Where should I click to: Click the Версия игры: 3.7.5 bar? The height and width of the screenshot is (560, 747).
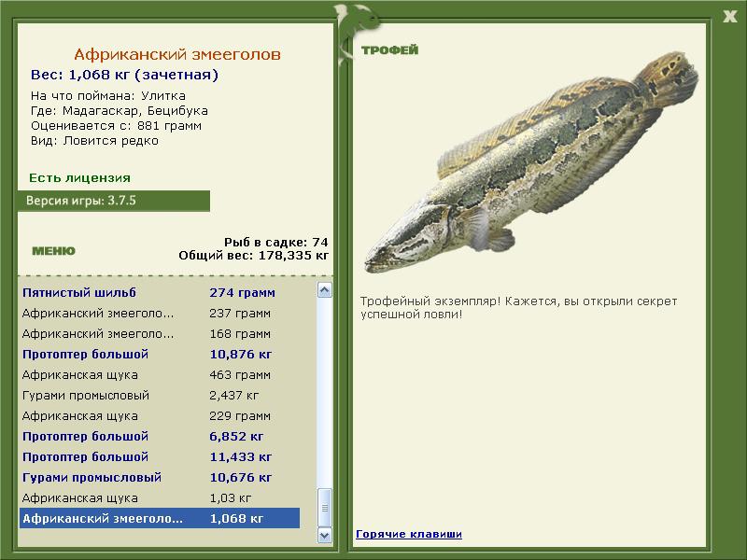(113, 201)
